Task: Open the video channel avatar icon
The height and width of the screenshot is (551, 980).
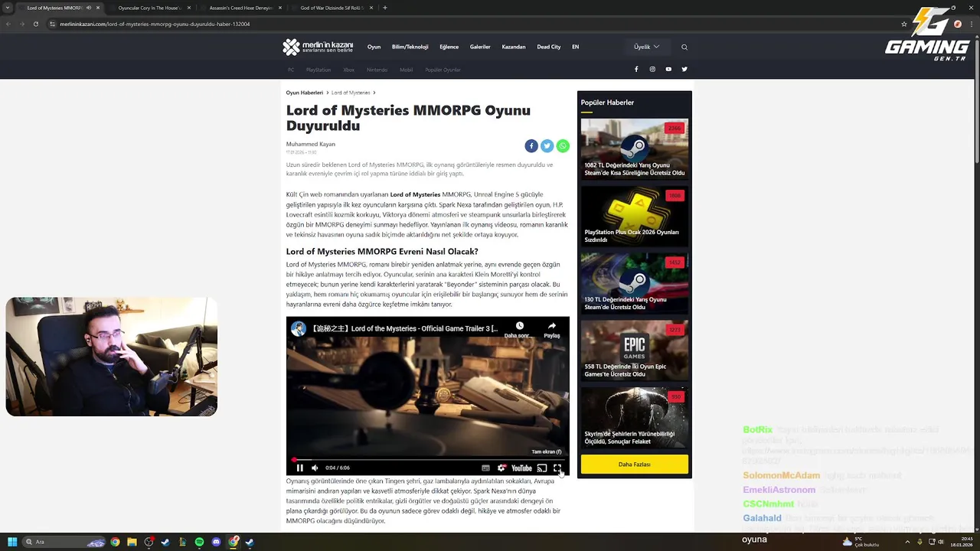Action: pos(299,328)
